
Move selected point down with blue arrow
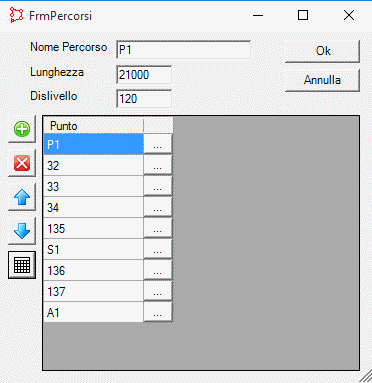tap(22, 231)
